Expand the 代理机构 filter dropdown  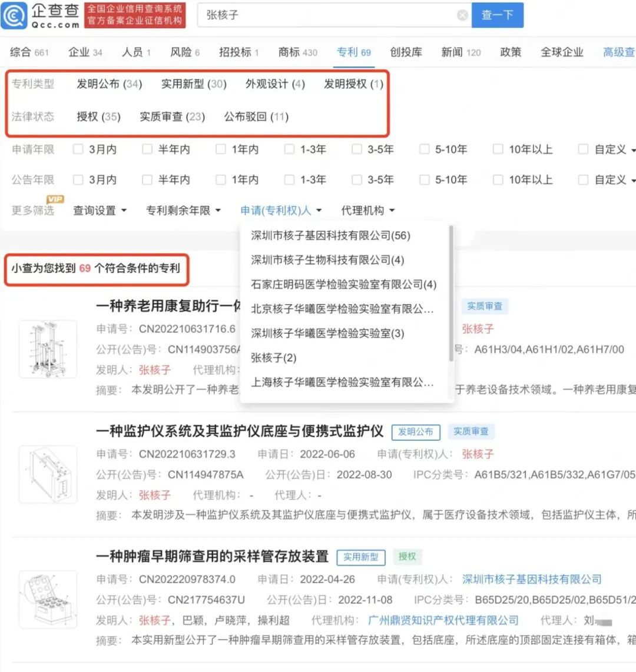[x=367, y=211]
